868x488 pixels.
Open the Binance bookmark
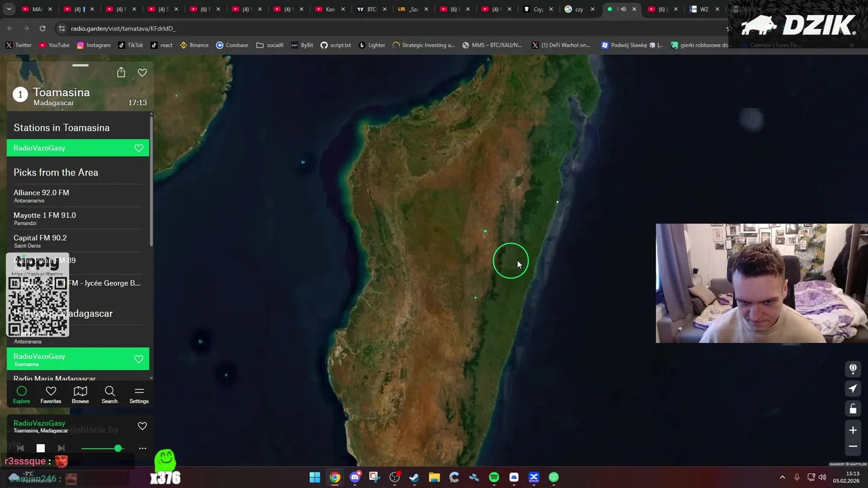click(195, 45)
